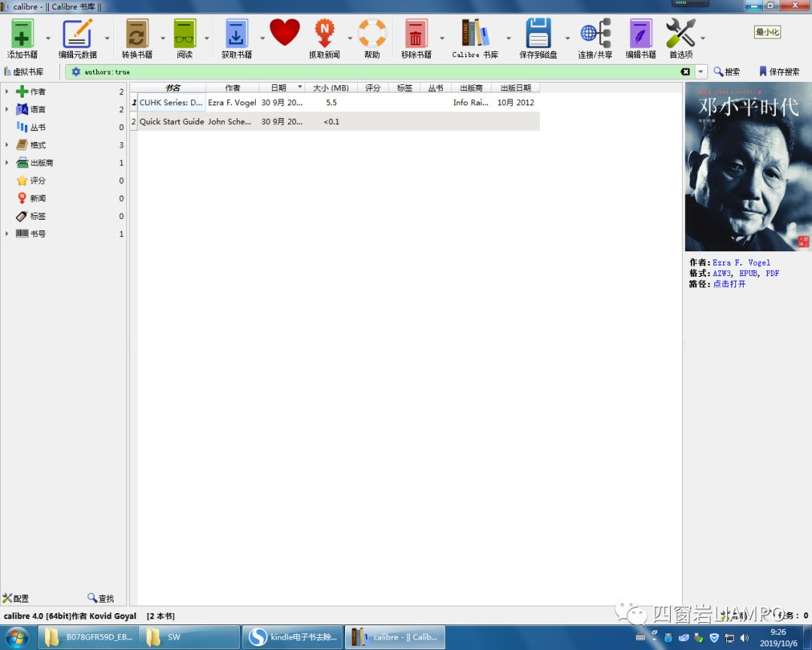Open the AZW3 format link
Screen dimensions: 812x650
(x=722, y=273)
